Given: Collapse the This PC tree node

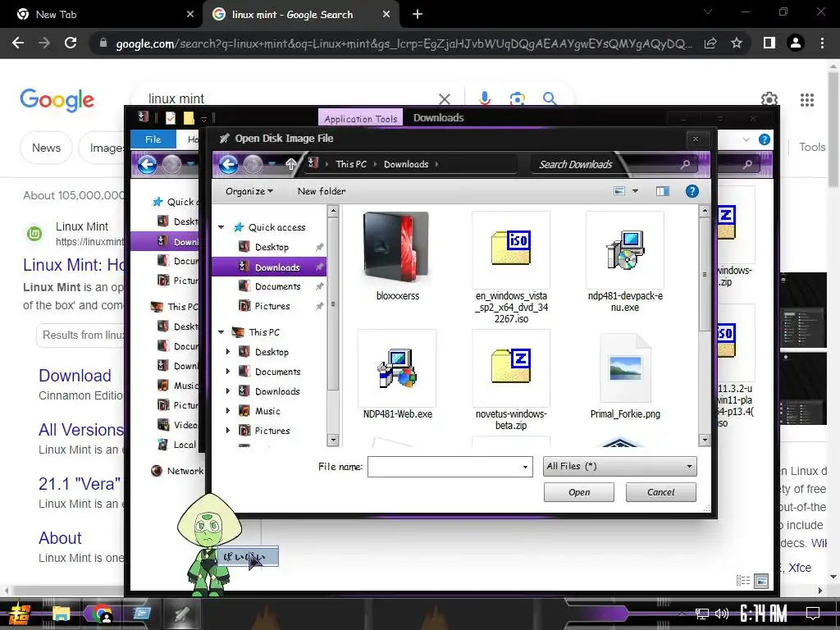Looking at the screenshot, I should [221, 332].
